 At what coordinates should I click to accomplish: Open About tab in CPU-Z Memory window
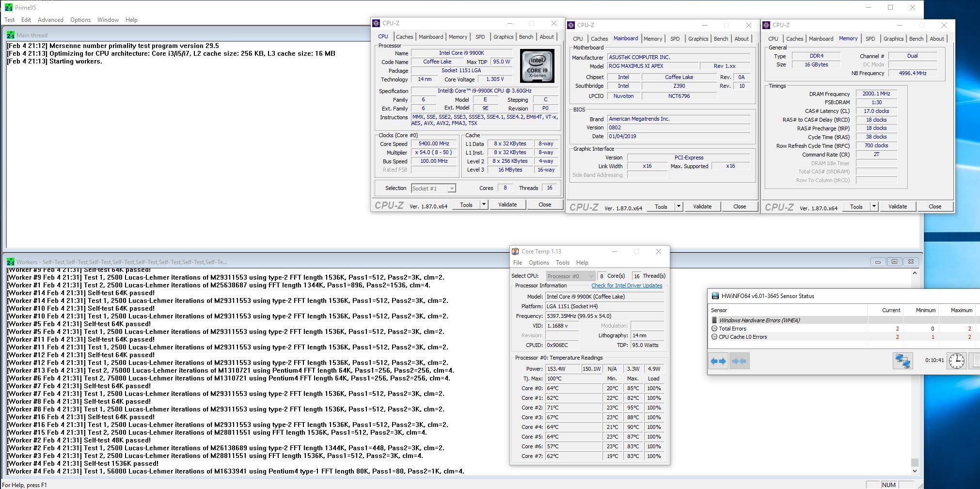coord(936,39)
